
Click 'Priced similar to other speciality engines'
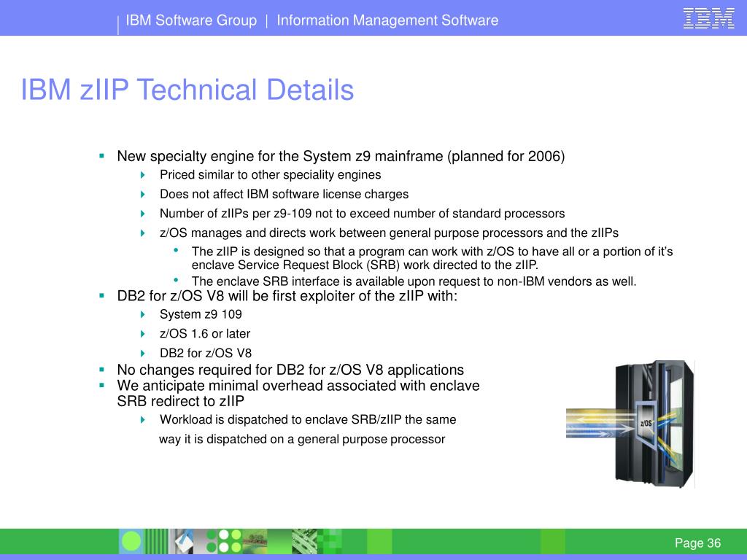[270, 175]
